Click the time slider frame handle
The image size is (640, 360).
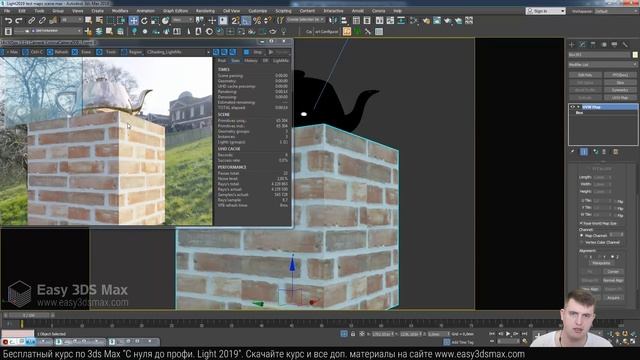click(29, 316)
